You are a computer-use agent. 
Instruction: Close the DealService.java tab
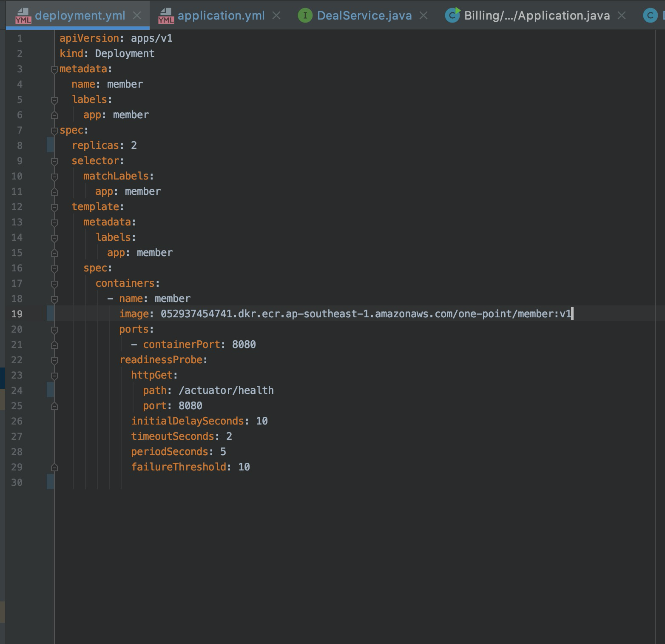(423, 15)
